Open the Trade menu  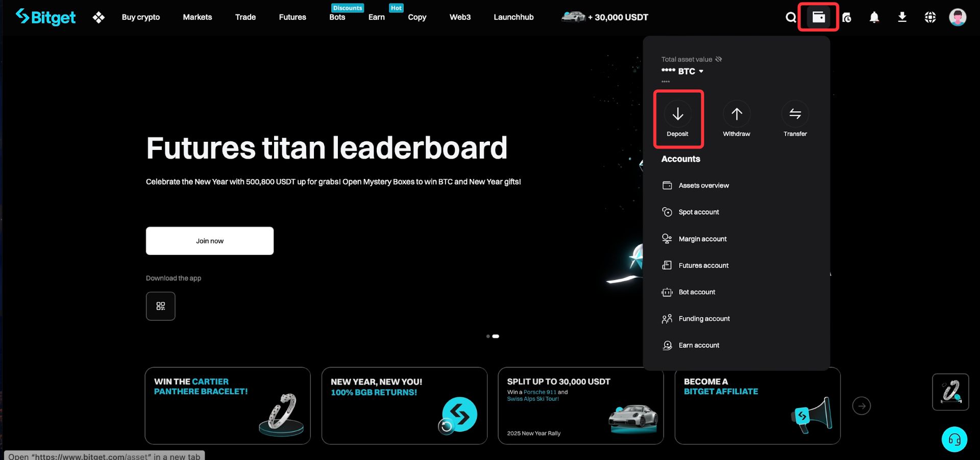pyautogui.click(x=246, y=17)
